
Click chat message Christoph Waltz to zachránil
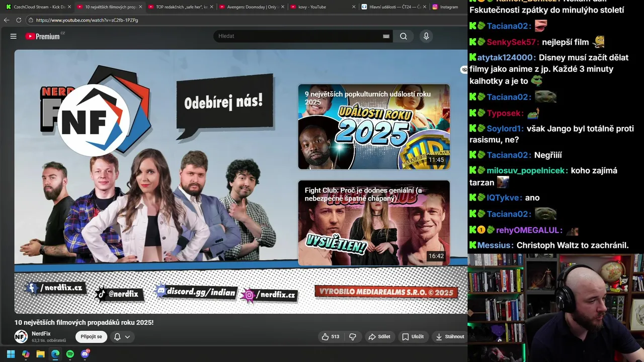[x=573, y=246]
